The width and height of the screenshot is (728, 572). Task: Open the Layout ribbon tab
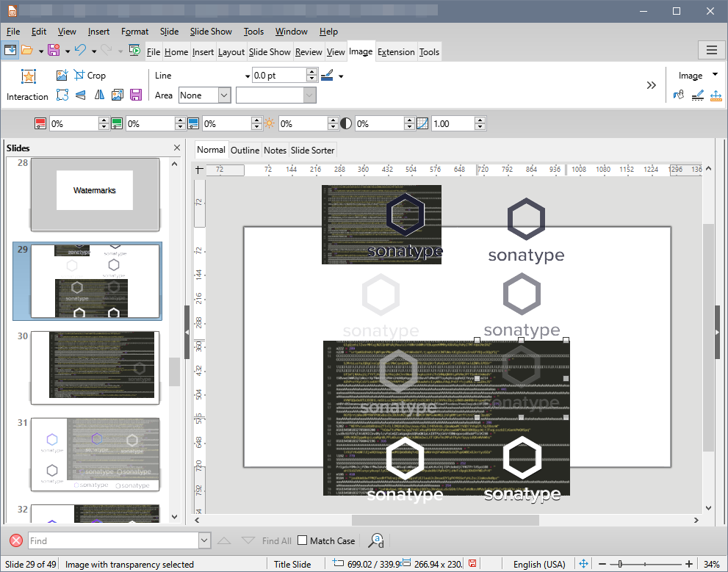pos(231,52)
